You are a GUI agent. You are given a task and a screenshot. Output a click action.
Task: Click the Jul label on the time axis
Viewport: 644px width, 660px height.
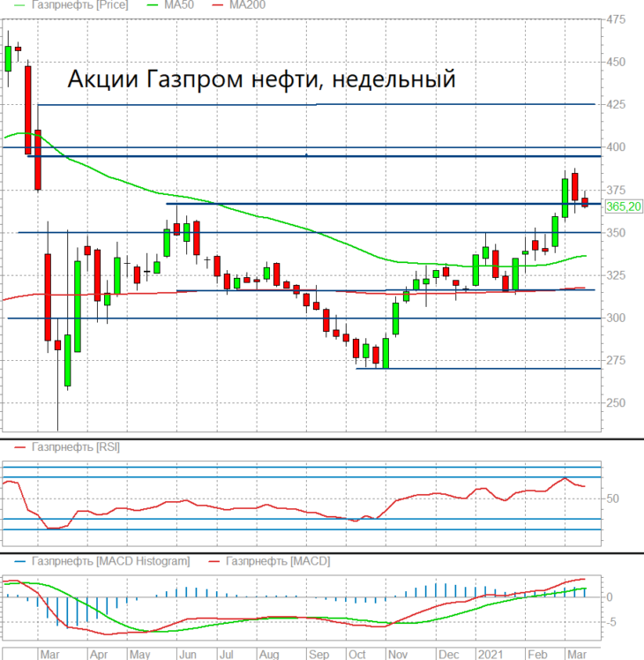pos(227,655)
